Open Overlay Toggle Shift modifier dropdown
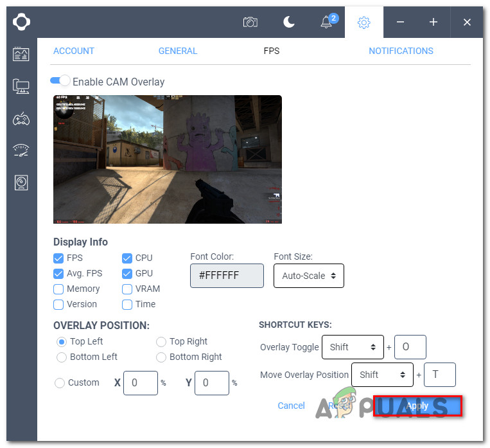Image resolution: width=490 pixels, height=448 pixels. (x=353, y=347)
